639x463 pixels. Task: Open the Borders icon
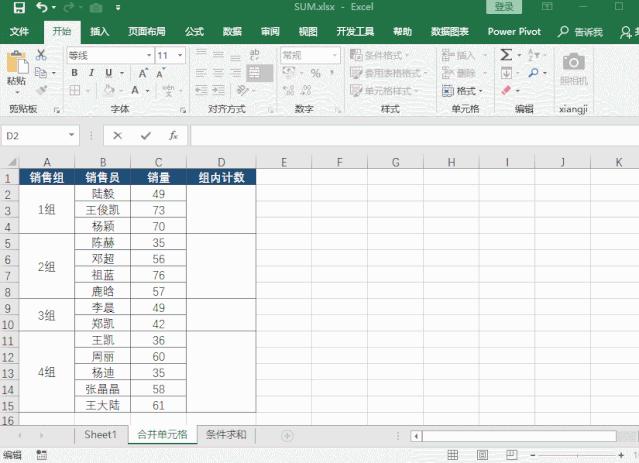[75, 90]
